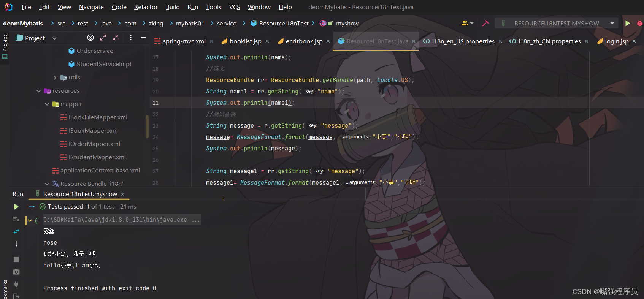644x299 pixels.
Task: Open the Tools menu
Action: 213,7
